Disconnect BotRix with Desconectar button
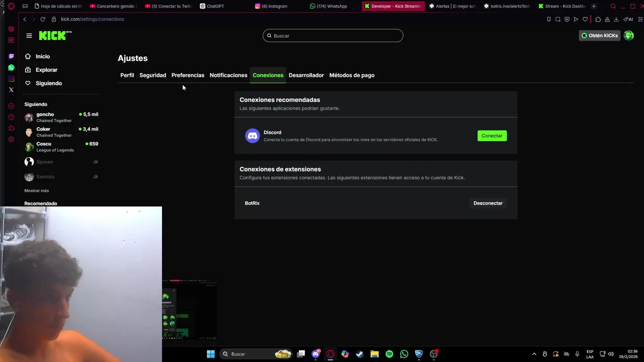 (488, 203)
